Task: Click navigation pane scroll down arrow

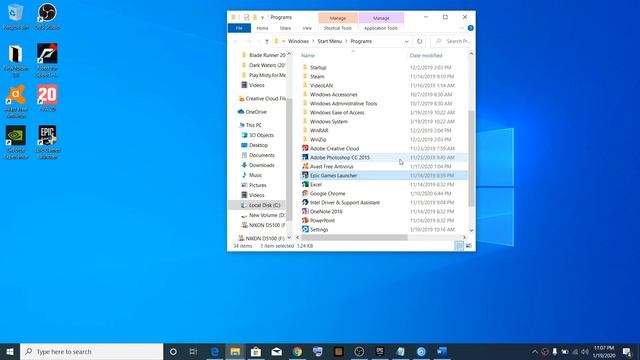Action: coord(289,238)
